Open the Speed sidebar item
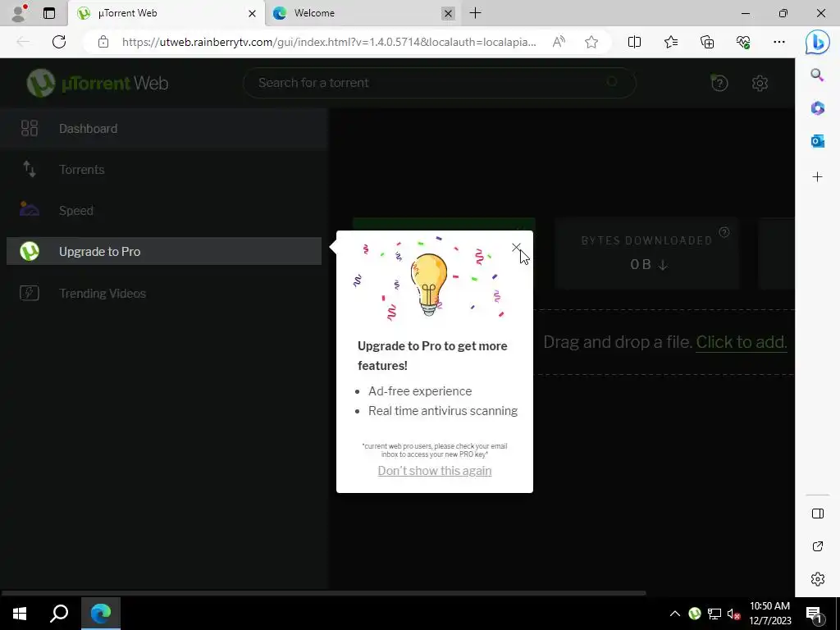 tap(164, 211)
